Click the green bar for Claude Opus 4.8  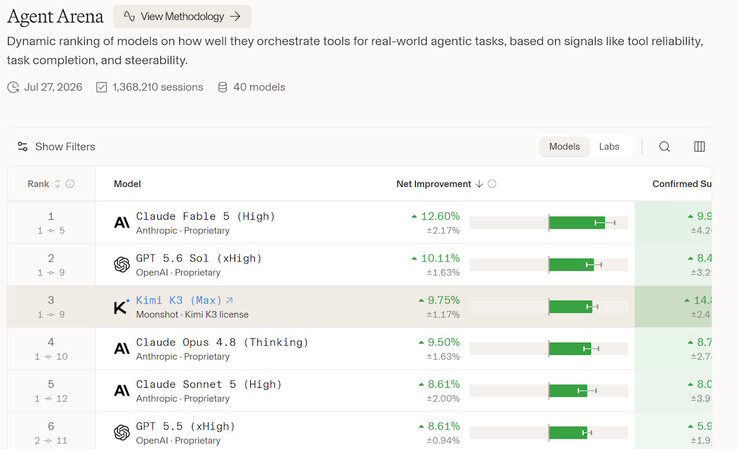tap(570, 349)
